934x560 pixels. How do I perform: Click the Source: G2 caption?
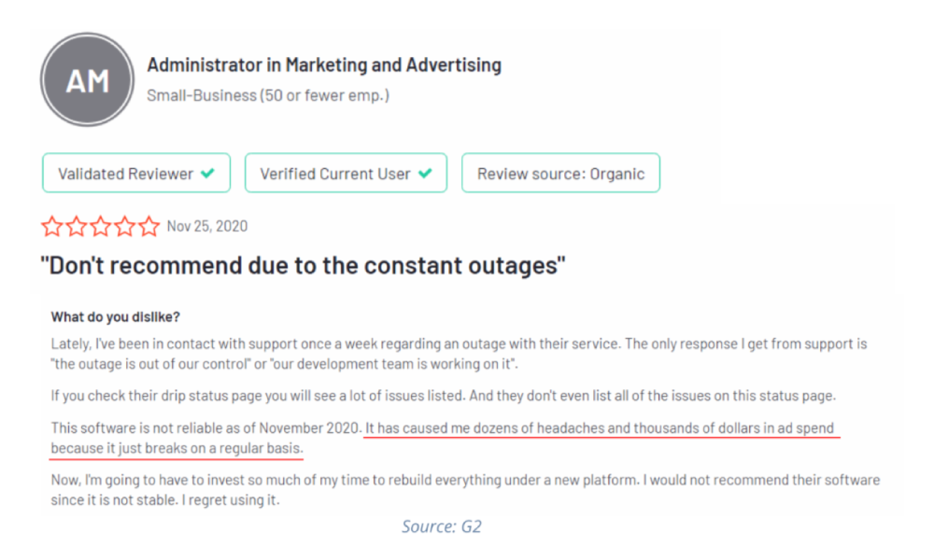click(442, 527)
